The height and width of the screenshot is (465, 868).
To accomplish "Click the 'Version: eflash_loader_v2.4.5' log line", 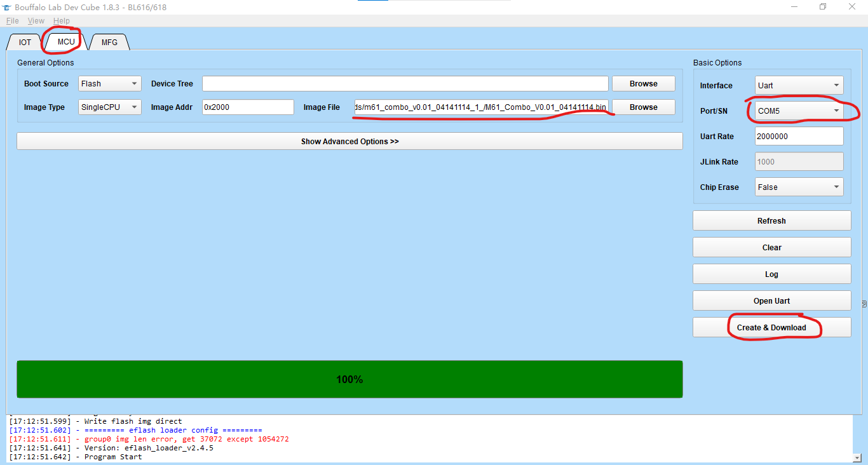I will click(111, 448).
